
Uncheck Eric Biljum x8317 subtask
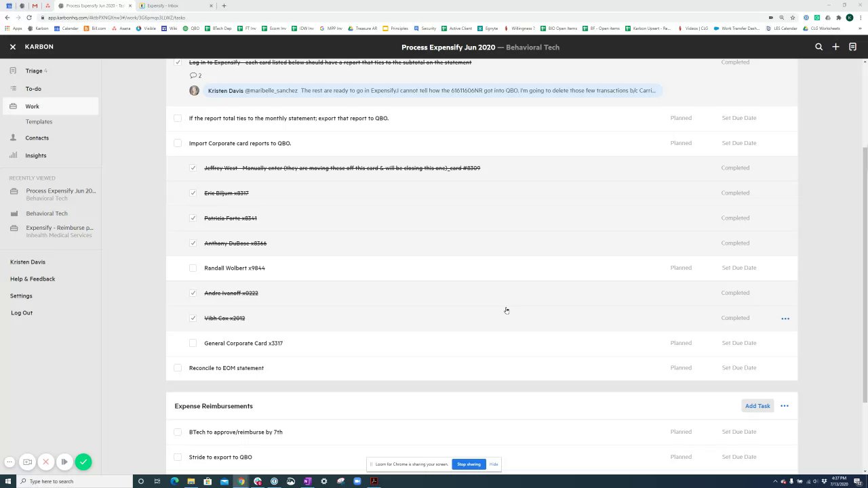pos(193,193)
